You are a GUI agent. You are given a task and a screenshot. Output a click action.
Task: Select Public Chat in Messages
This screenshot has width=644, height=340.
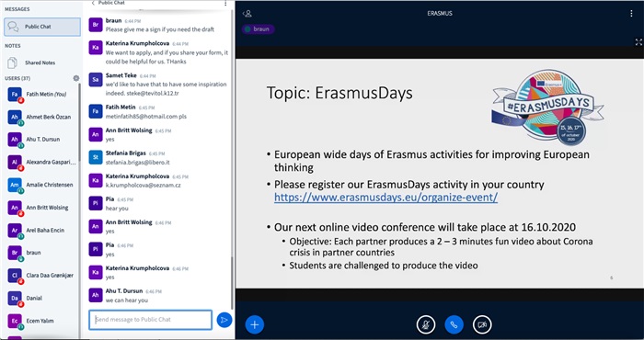pyautogui.click(x=42, y=27)
